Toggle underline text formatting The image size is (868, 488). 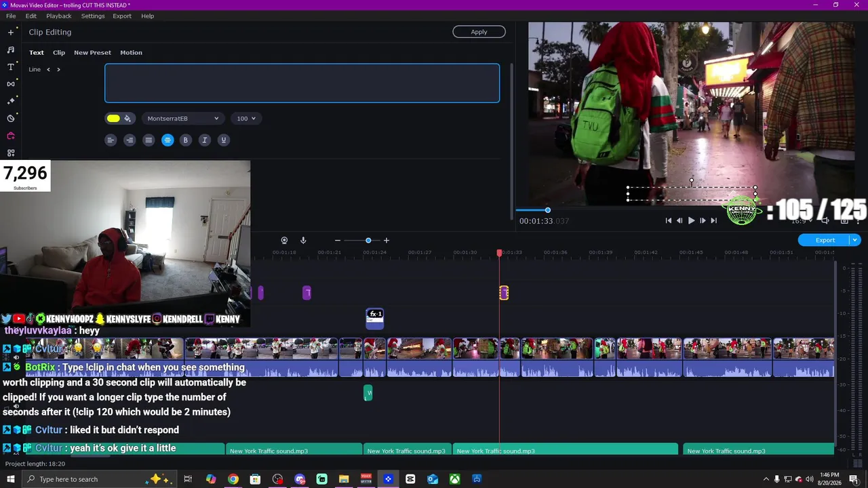coord(223,140)
